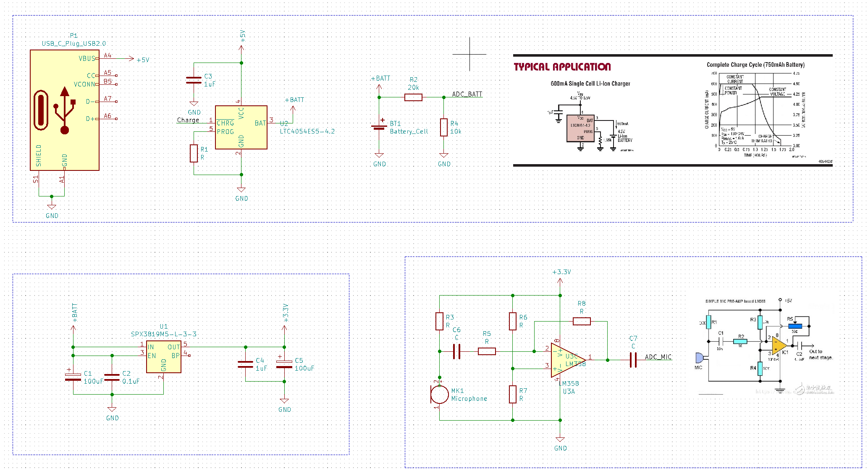This screenshot has height=471, width=868.
Task: Select resistor R6 in the bias divider
Action: coord(513,321)
